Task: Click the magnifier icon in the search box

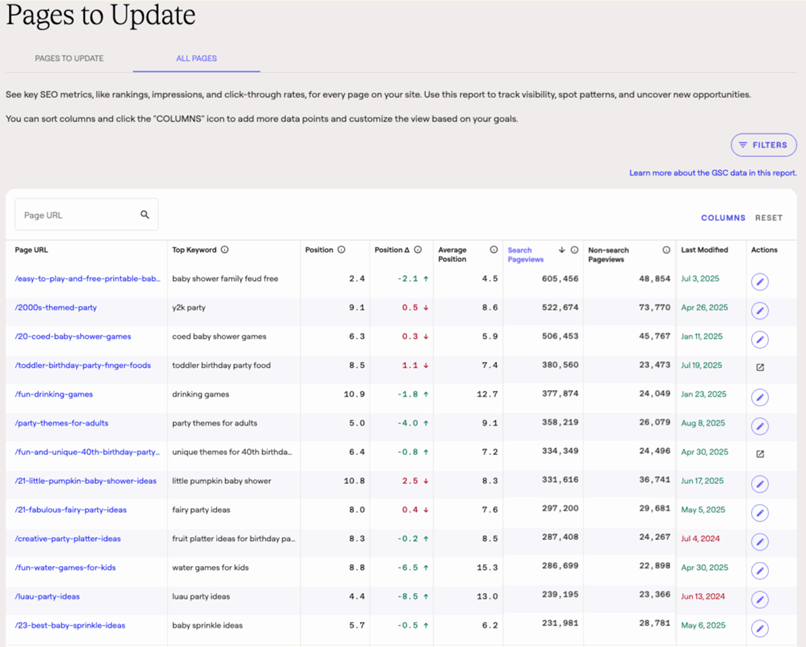Action: [143, 214]
